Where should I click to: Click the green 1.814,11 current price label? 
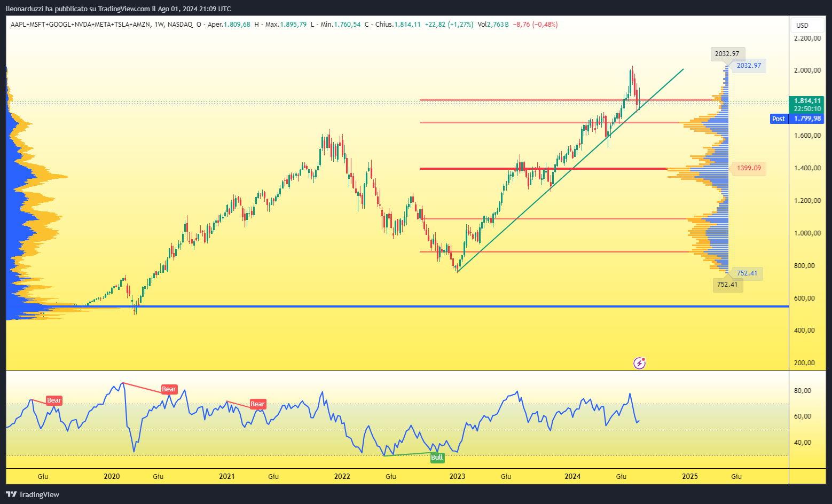[x=807, y=101]
